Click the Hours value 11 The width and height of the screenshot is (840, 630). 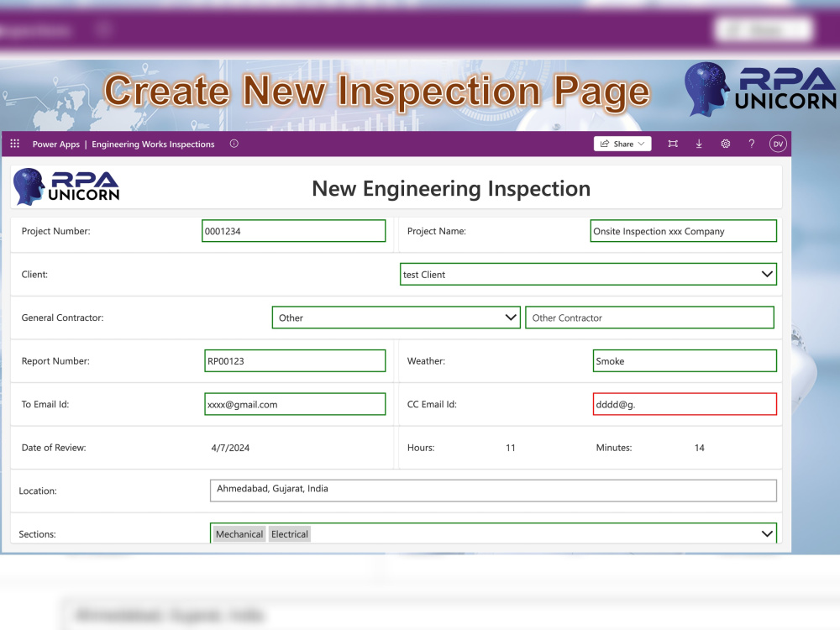tap(511, 448)
